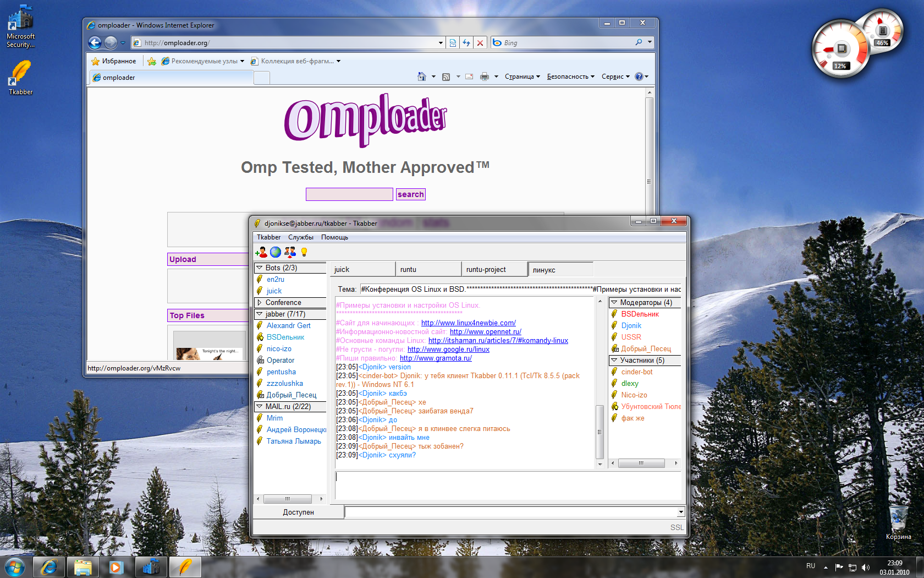This screenshot has width=924, height=578.
Task: Collapse the Модераторы participants group
Action: click(x=614, y=302)
